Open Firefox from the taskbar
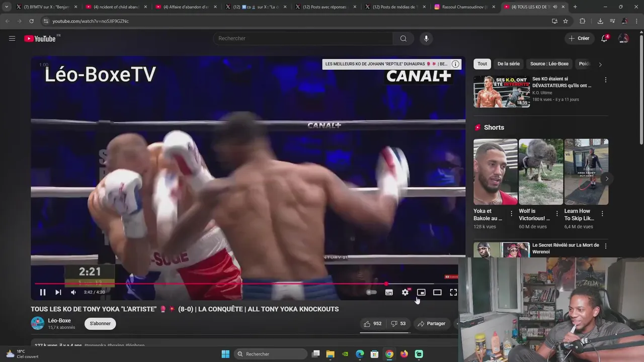This screenshot has height=362, width=644. coord(404,354)
